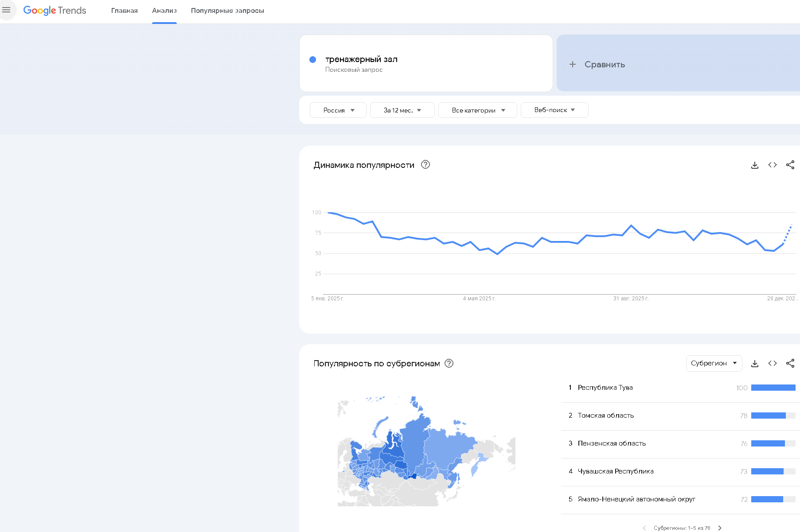
Task: Open the Субрегион resolution dropdown
Action: click(x=714, y=363)
